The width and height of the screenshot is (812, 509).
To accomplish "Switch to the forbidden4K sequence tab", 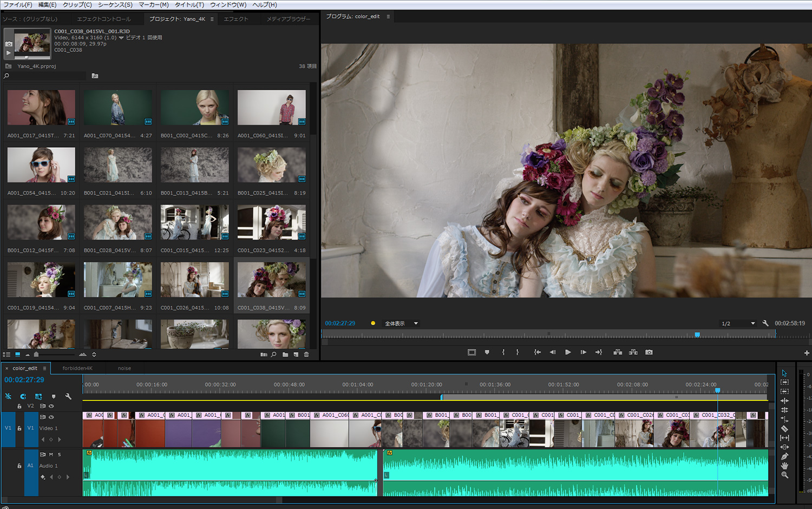I will coord(77,368).
